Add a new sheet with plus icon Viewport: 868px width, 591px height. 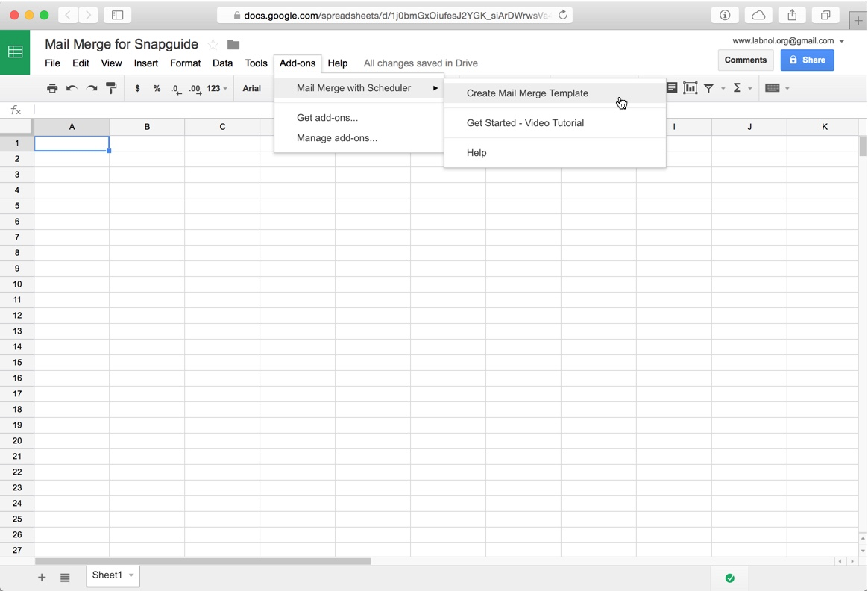coord(42,578)
